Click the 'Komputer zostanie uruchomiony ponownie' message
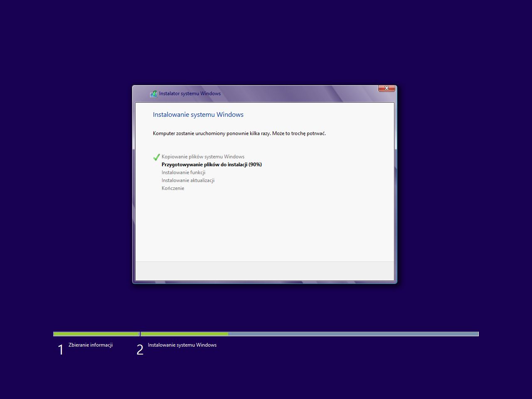The width and height of the screenshot is (532, 399). pyautogui.click(x=239, y=133)
